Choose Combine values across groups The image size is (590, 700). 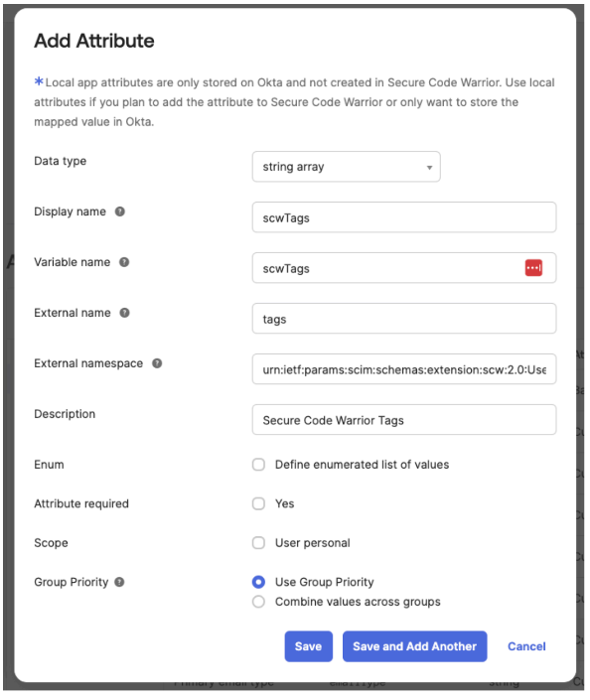pyautogui.click(x=258, y=602)
